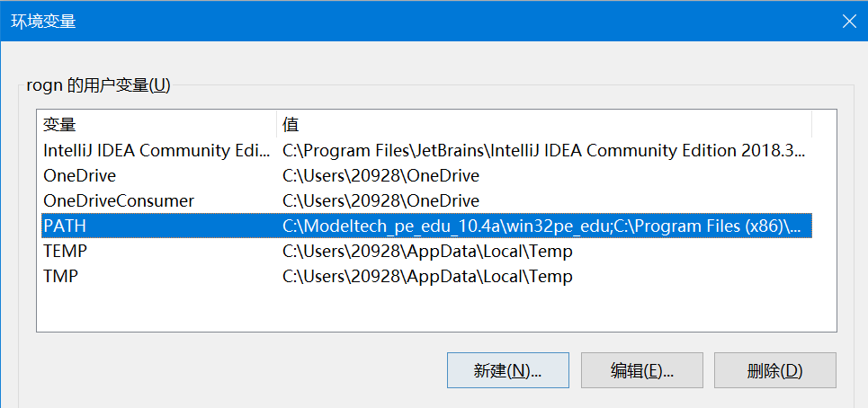Click the OneDrive row's path value
The image size is (868, 408).
[x=381, y=176]
